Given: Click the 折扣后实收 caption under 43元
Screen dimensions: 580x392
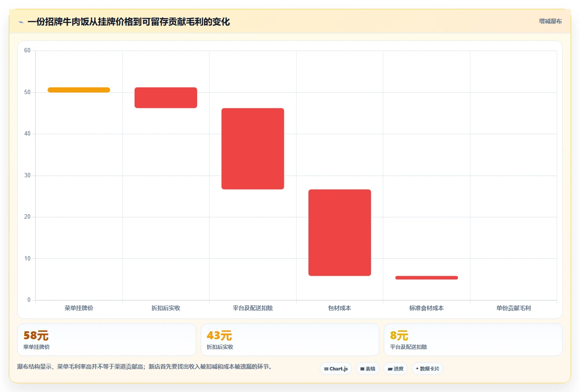Looking at the screenshot, I should click(220, 347).
